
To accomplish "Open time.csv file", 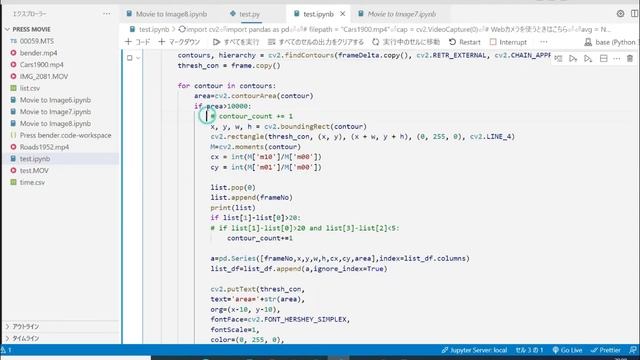I will click(x=32, y=182).
